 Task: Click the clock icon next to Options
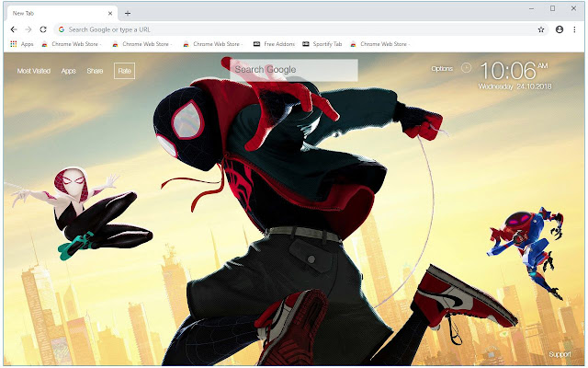(466, 68)
